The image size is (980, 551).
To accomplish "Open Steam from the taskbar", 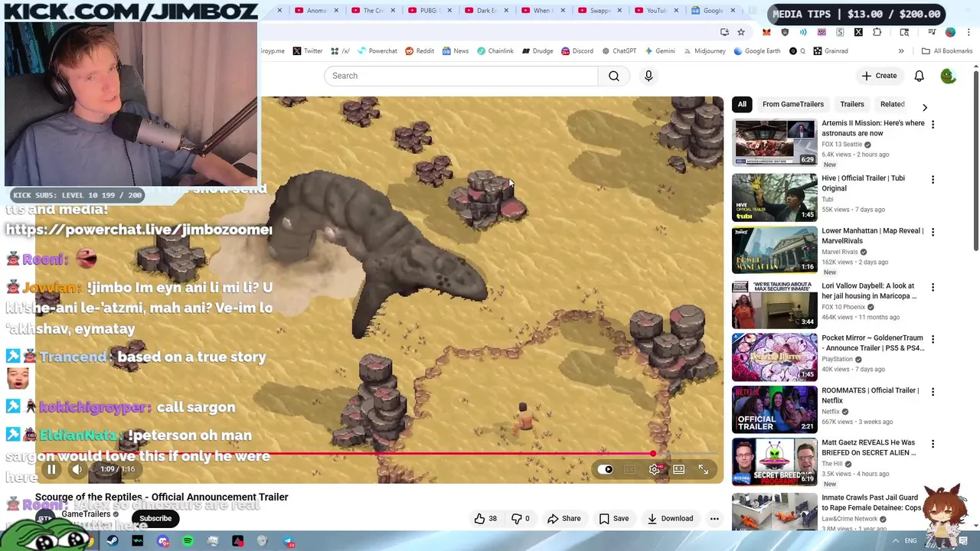I will [x=113, y=542].
